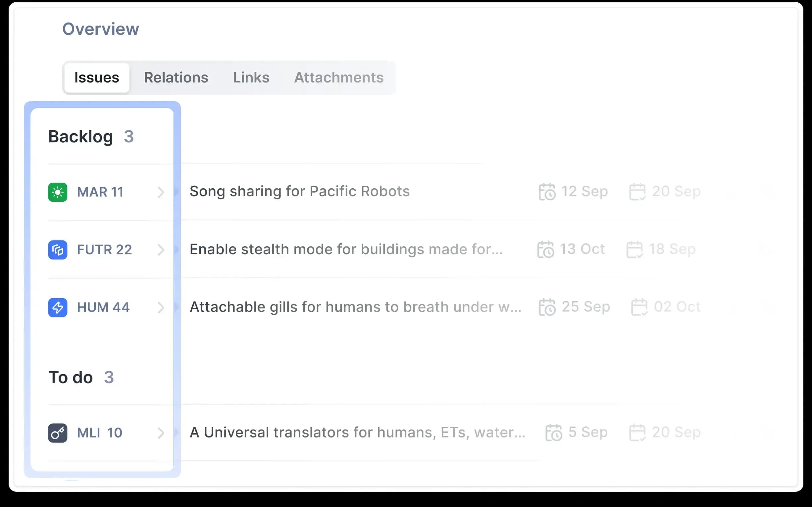Open the Attachable gills for humans issue

(x=355, y=307)
